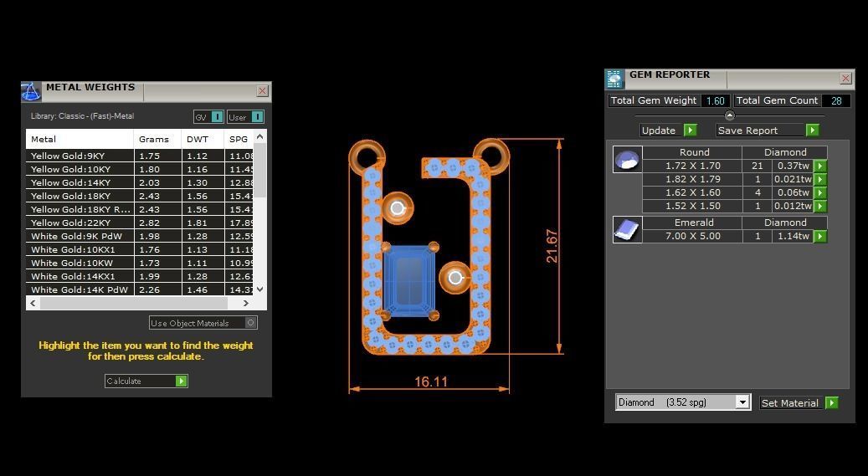Image resolution: width=868 pixels, height=476 pixels.
Task: Select the White Gold:10KW row
Action: pos(140,263)
